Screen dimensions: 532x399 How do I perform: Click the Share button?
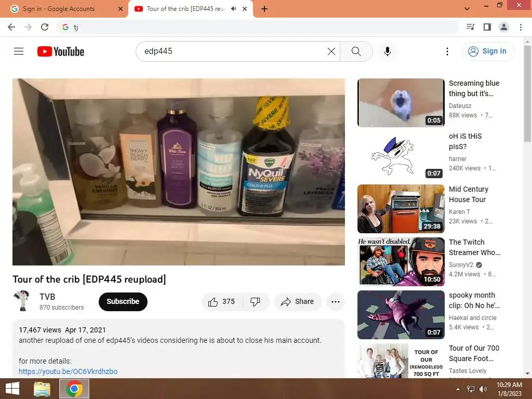(298, 302)
